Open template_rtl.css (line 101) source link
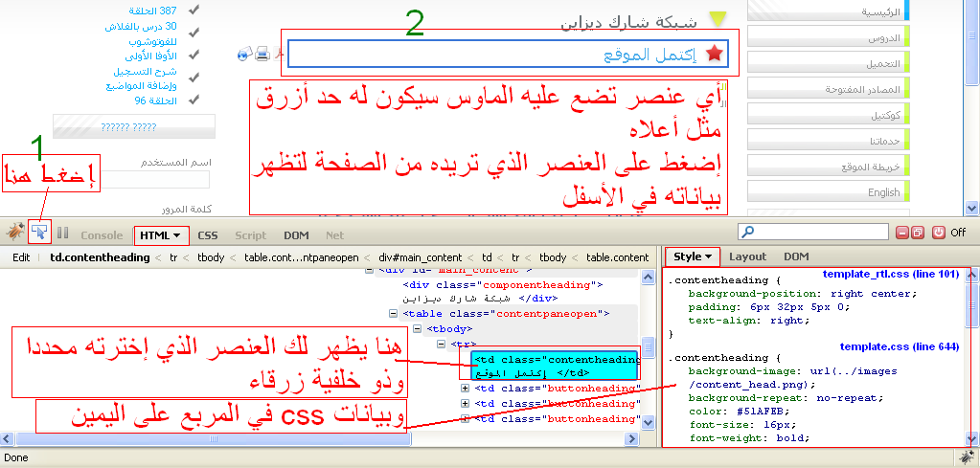Viewport: 980px width, 468px height. click(891, 274)
